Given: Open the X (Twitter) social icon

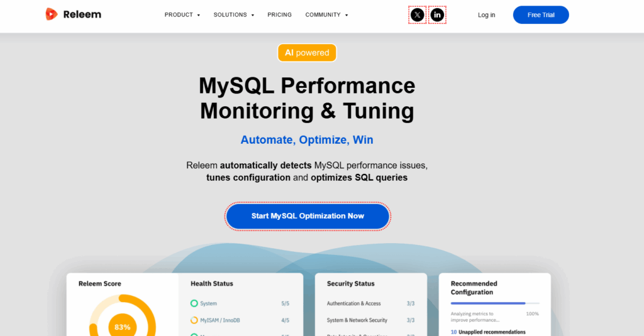Looking at the screenshot, I should 418,15.
